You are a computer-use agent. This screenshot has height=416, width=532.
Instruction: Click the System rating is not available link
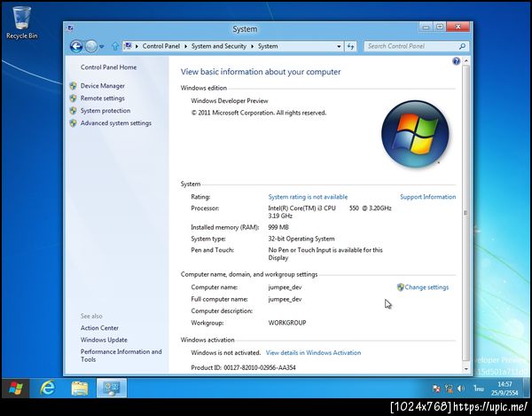coord(308,197)
